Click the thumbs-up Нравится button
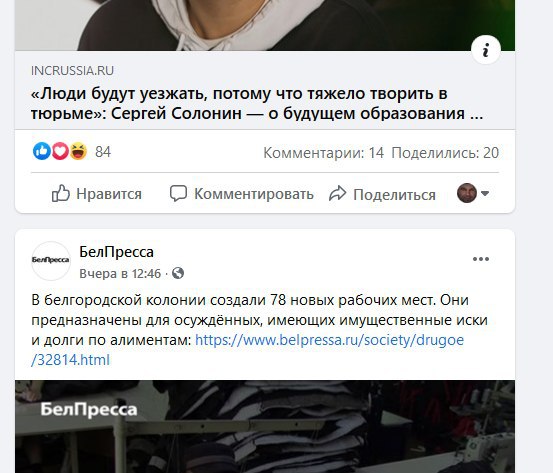 point(97,194)
